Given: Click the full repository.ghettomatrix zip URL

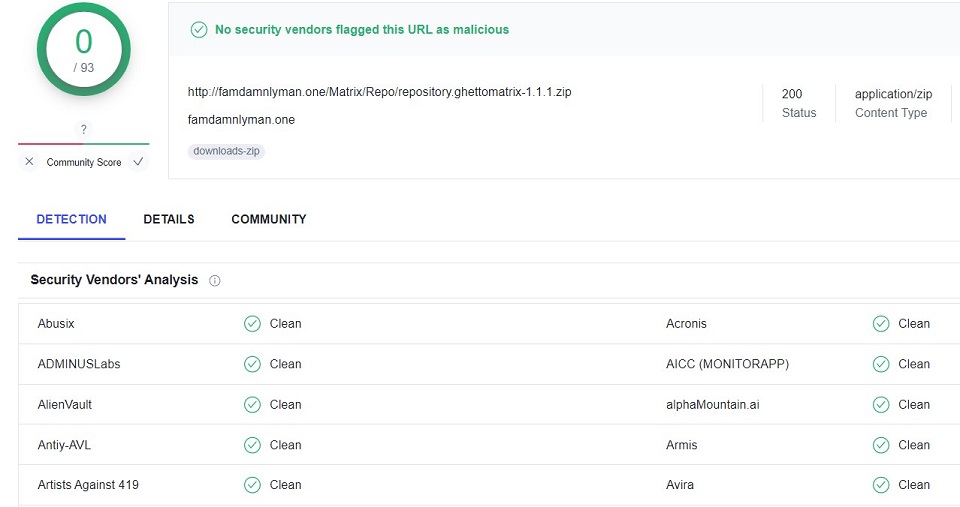Looking at the screenshot, I should pos(380,92).
